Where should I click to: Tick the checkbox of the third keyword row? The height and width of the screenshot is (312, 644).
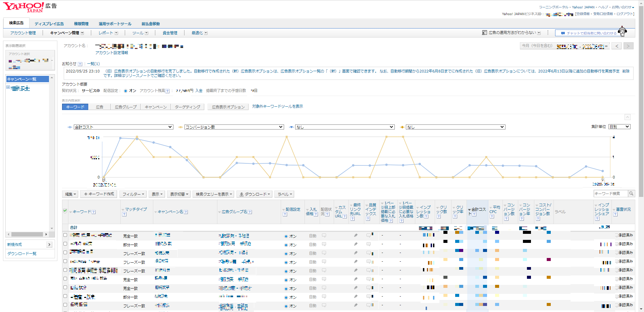[65, 253]
